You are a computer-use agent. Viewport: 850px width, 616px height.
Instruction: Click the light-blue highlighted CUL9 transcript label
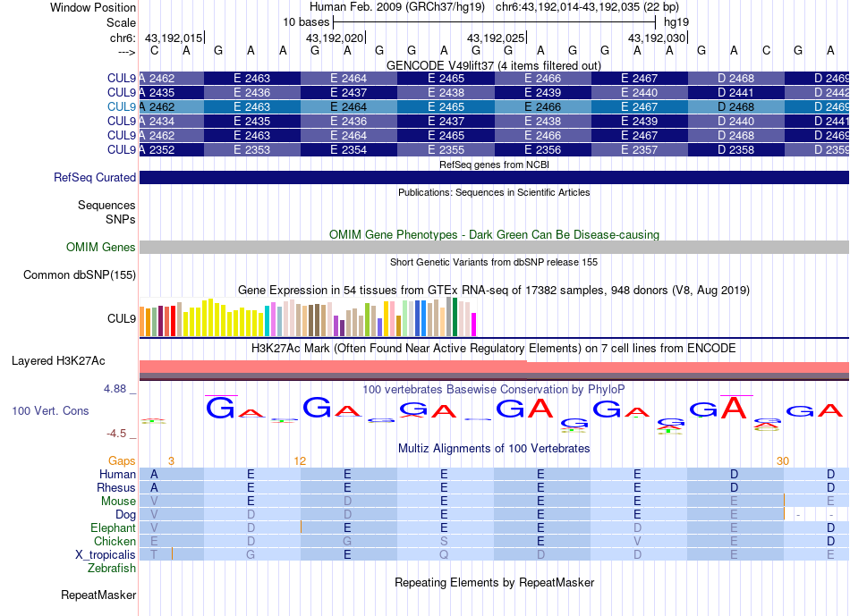pos(122,106)
